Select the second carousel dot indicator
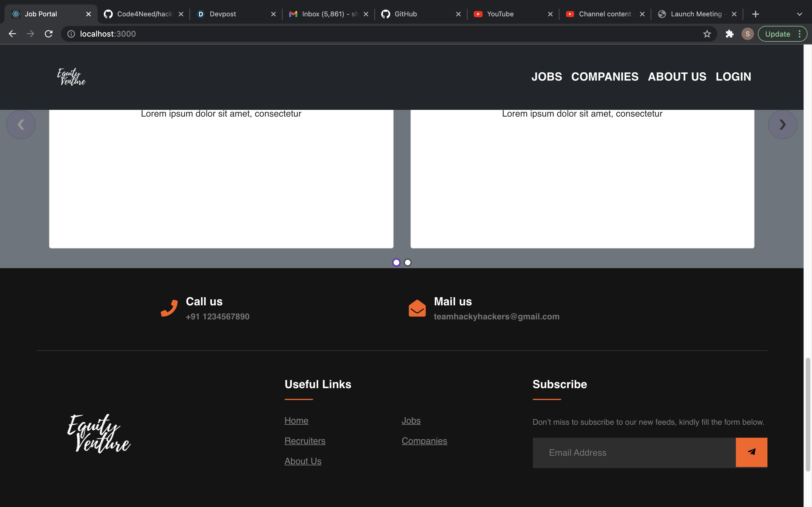 408,263
